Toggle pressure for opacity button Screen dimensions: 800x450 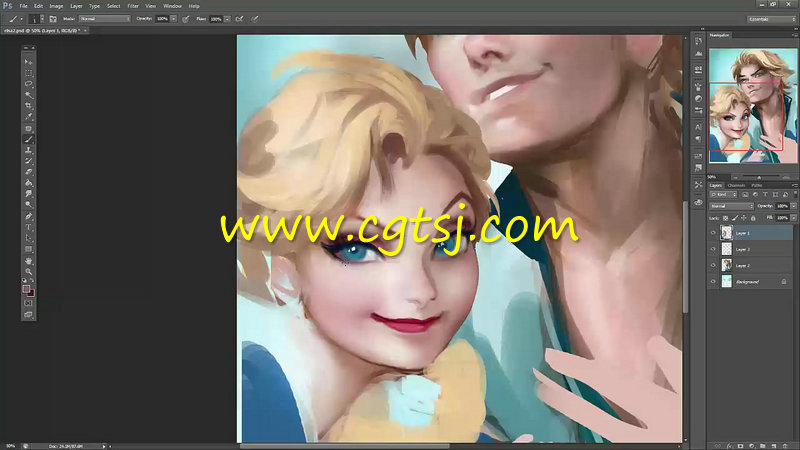click(186, 19)
